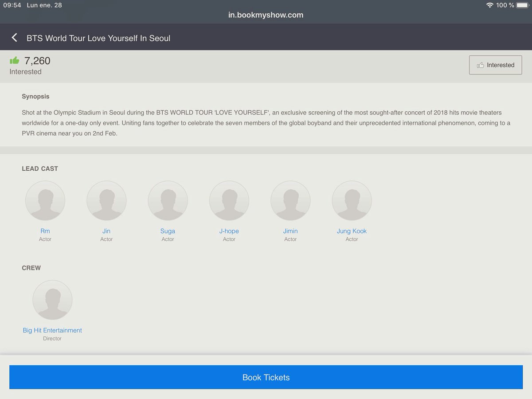Click the Suga name link
Viewport: 532px width, 399px height.
coord(168,231)
